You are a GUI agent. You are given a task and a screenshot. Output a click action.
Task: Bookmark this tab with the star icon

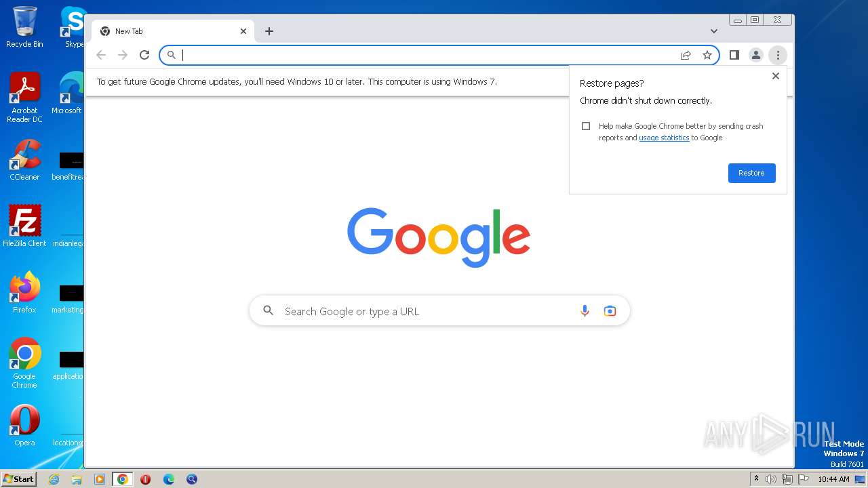tap(707, 55)
